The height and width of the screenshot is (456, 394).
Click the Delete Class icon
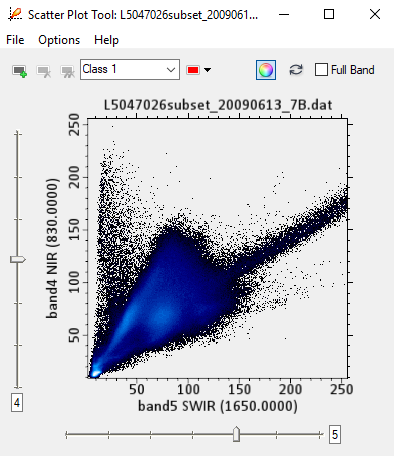44,71
